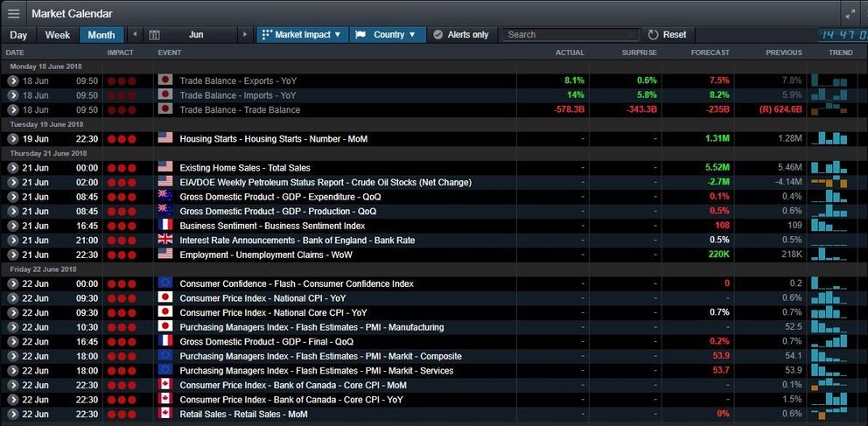Click Trade Balance - Trade Balance event name

pyautogui.click(x=240, y=109)
